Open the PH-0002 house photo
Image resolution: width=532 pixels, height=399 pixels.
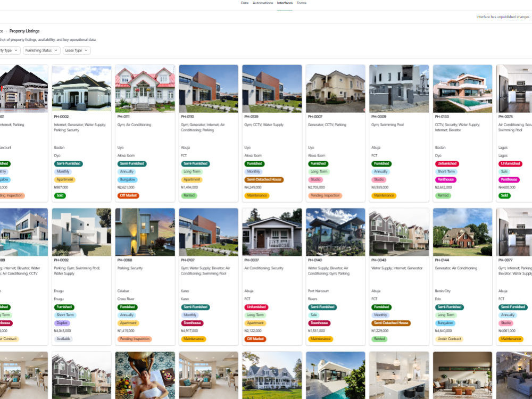click(81, 88)
